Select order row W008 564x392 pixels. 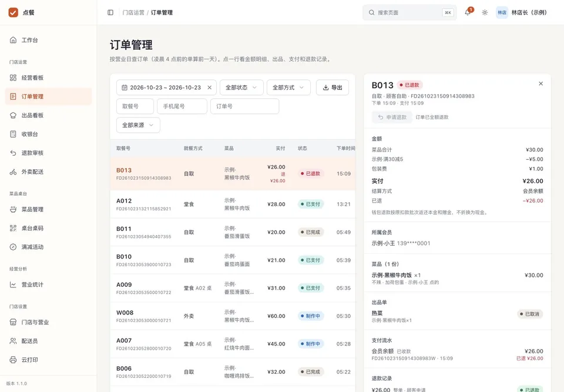click(x=233, y=316)
